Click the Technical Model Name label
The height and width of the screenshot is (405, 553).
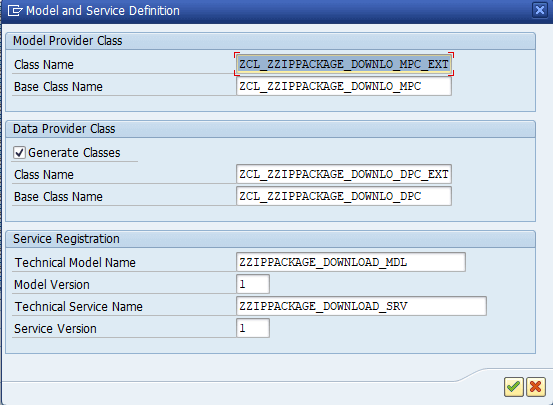point(75,262)
